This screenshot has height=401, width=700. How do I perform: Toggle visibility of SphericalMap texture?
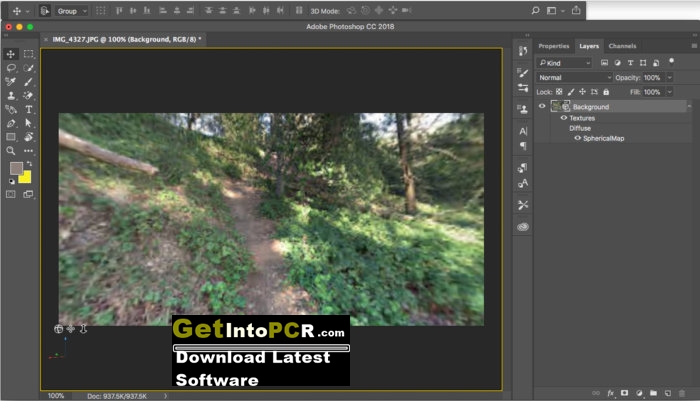[x=577, y=138]
